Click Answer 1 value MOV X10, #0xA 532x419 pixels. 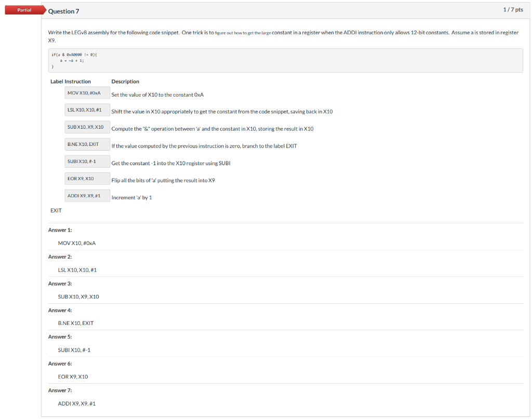[77, 244]
